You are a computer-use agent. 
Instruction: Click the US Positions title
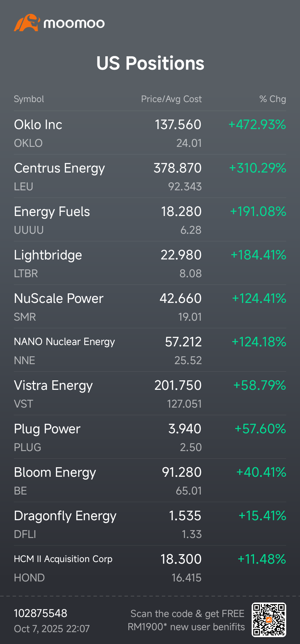(x=150, y=63)
